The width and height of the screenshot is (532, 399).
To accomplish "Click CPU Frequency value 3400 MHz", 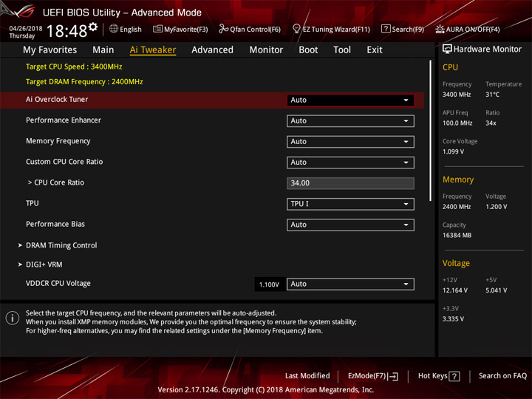I will click(x=457, y=95).
